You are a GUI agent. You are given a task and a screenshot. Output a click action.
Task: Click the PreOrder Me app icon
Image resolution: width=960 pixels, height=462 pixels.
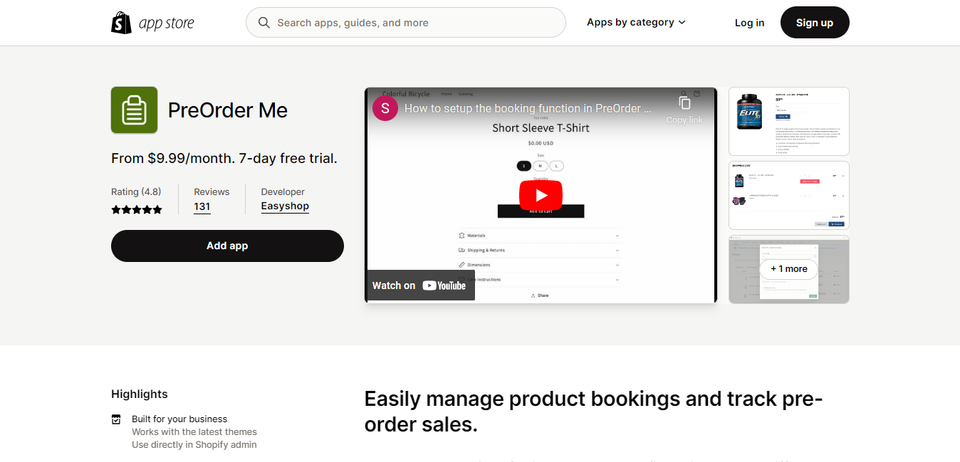point(134,110)
